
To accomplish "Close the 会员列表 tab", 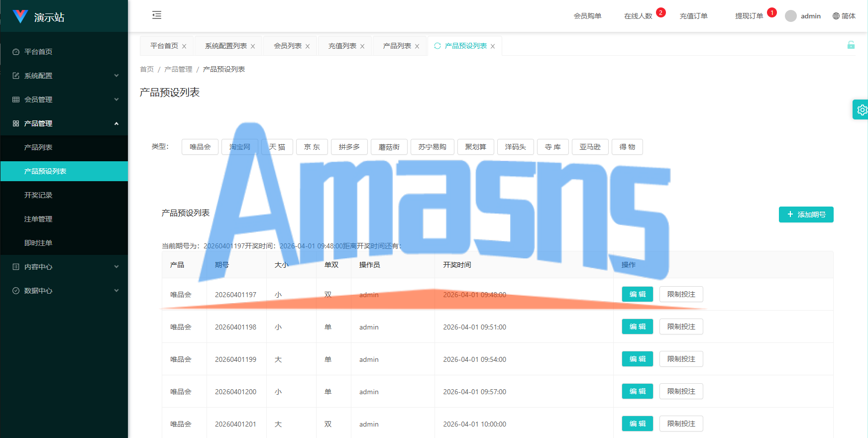I will (308, 46).
